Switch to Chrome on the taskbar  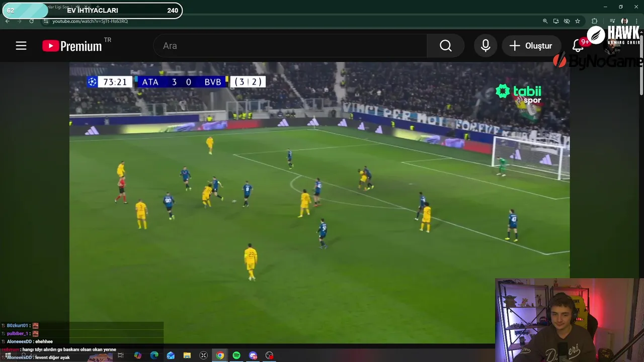(220, 355)
